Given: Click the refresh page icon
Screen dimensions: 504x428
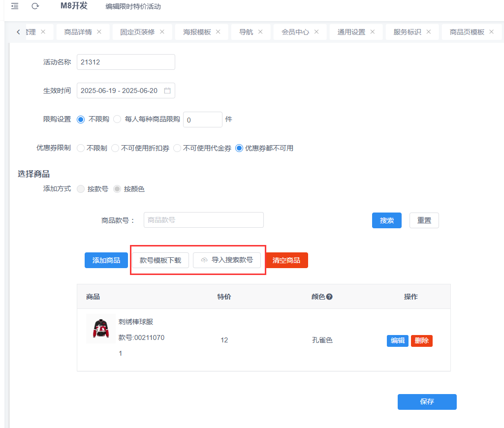Looking at the screenshot, I should tap(35, 6).
